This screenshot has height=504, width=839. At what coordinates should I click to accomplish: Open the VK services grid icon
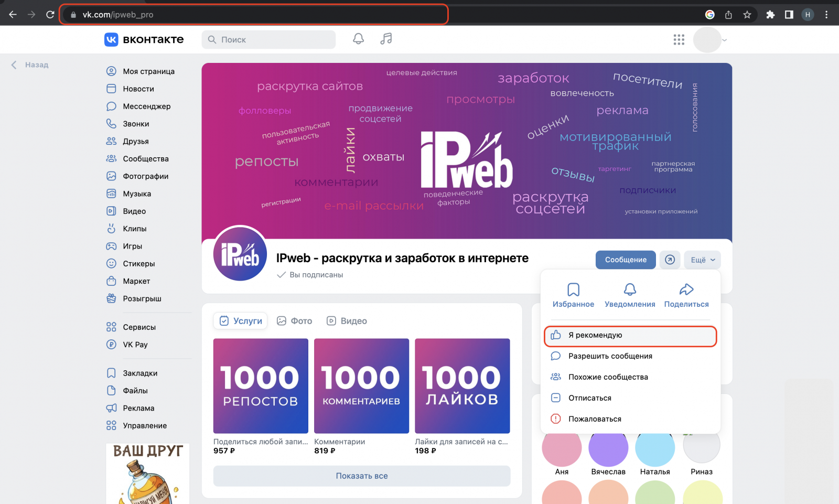pyautogui.click(x=679, y=40)
